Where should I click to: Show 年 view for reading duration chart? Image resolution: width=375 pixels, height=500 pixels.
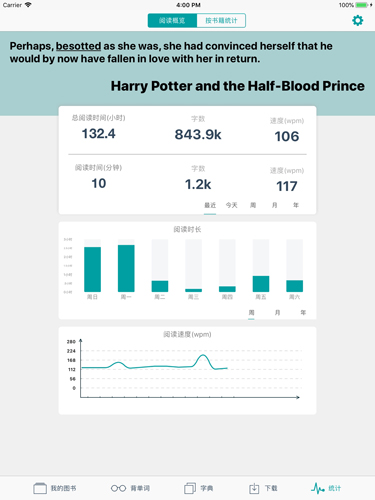pos(303,313)
